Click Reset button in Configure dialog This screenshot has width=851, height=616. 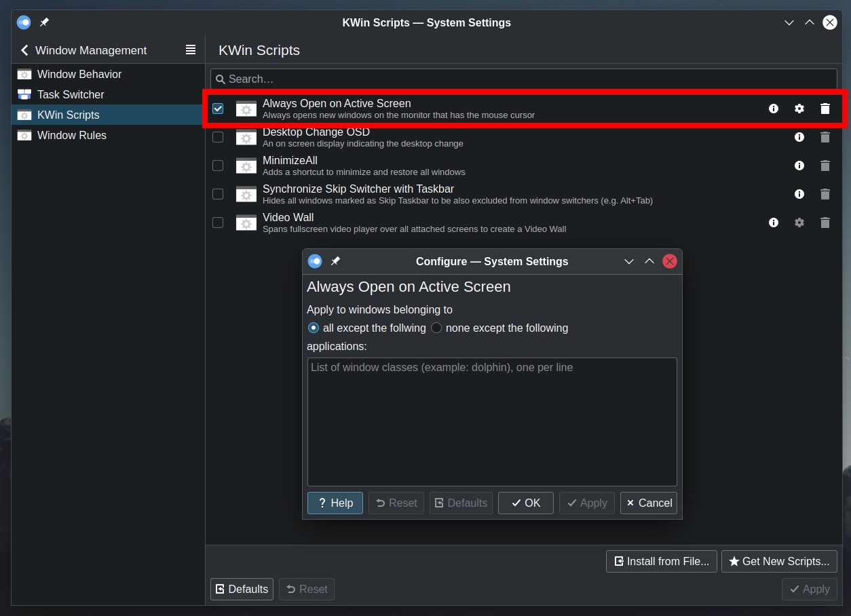click(396, 503)
